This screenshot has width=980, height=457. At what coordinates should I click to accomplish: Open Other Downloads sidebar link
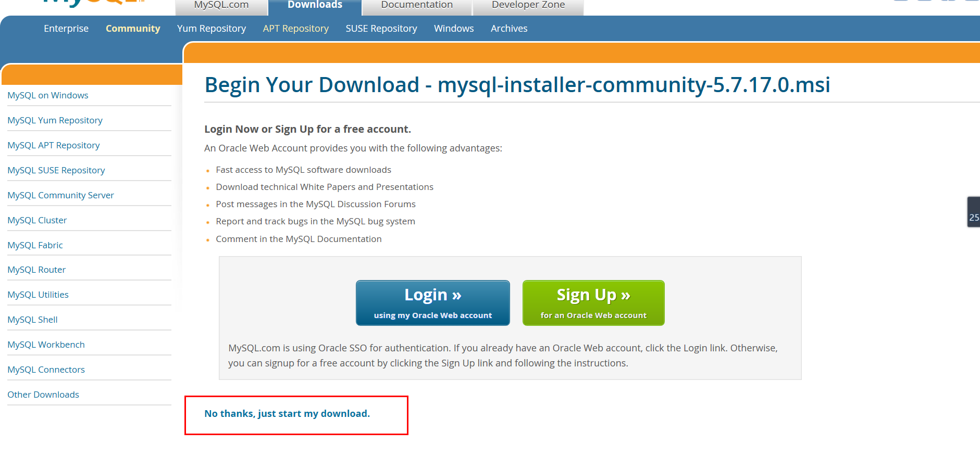[x=43, y=395]
